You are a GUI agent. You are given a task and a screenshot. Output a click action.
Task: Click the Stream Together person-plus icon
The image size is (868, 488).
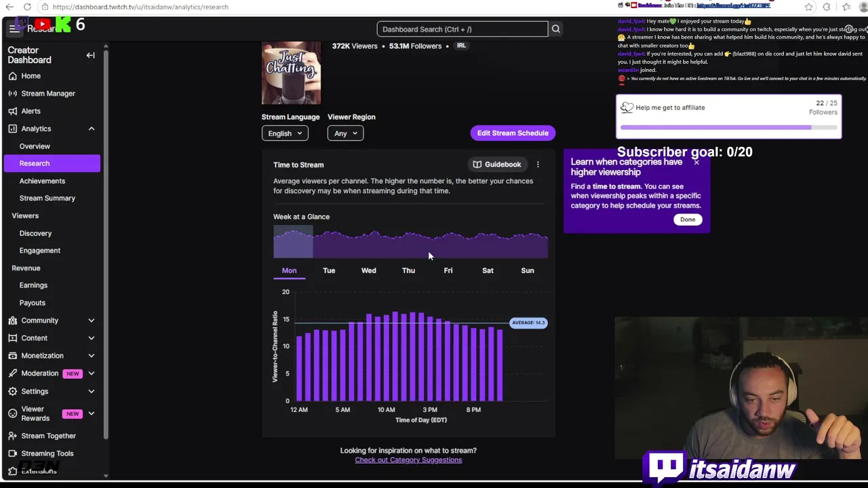point(13,436)
